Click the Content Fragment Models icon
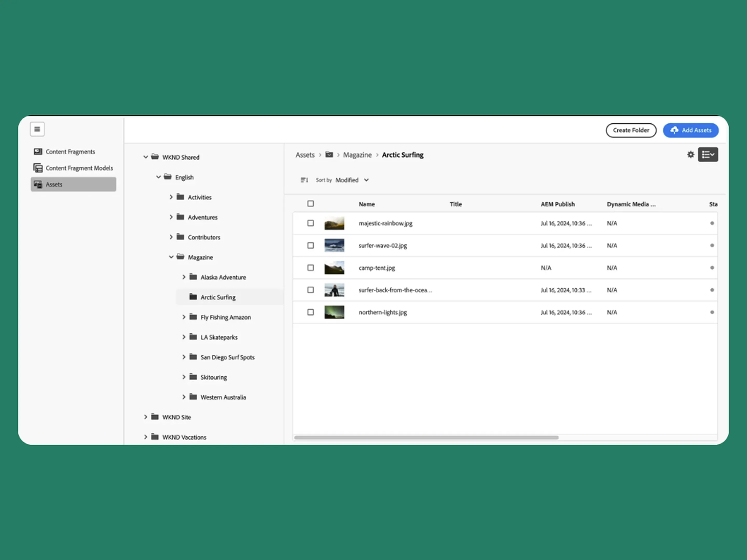 coord(38,168)
